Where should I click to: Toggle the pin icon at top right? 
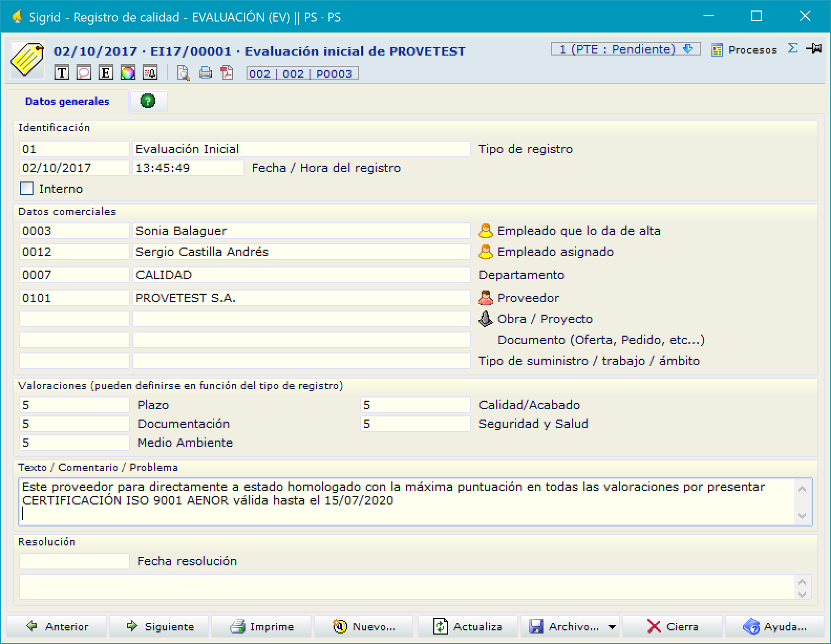pyautogui.click(x=814, y=48)
